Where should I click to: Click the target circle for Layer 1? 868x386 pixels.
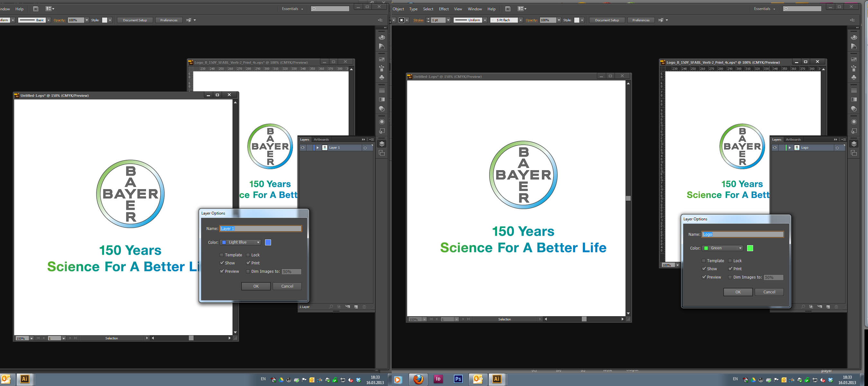(365, 148)
